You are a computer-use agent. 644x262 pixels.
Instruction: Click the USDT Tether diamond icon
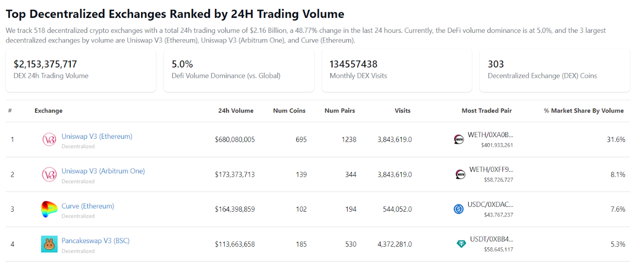461,244
